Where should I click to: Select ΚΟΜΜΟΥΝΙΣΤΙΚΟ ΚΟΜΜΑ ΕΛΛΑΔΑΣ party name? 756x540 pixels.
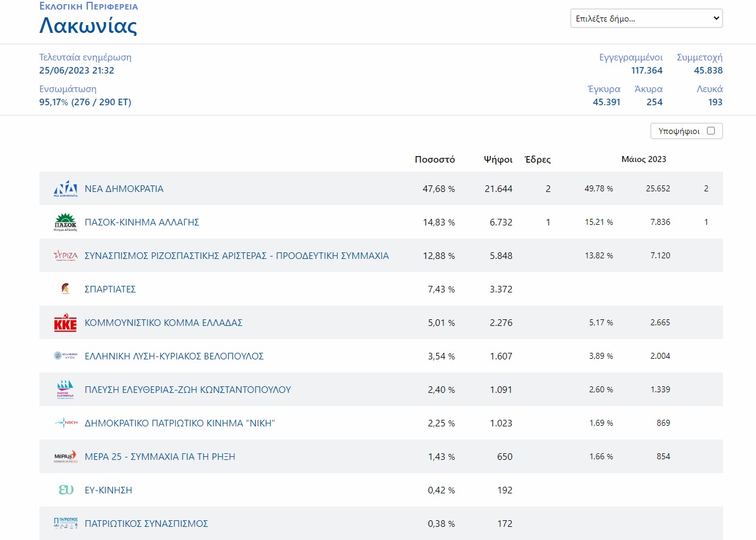(163, 323)
